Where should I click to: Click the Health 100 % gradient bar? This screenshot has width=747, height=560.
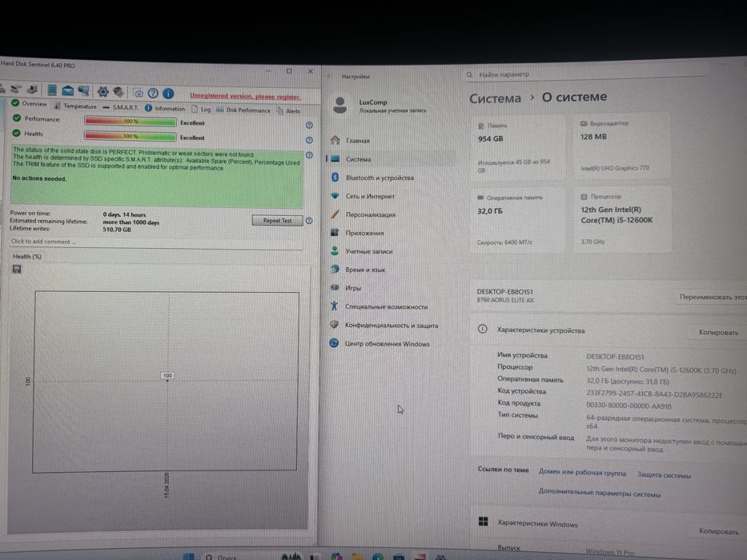coord(130,136)
